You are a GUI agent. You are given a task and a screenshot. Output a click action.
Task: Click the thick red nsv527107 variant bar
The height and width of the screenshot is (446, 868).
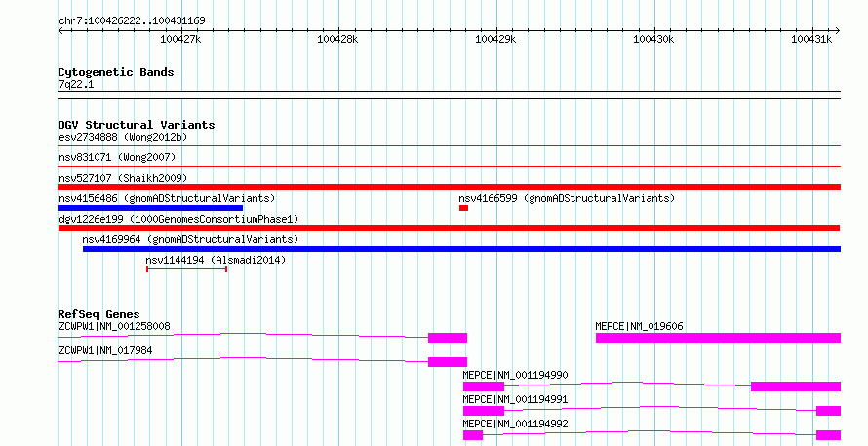[449, 187]
